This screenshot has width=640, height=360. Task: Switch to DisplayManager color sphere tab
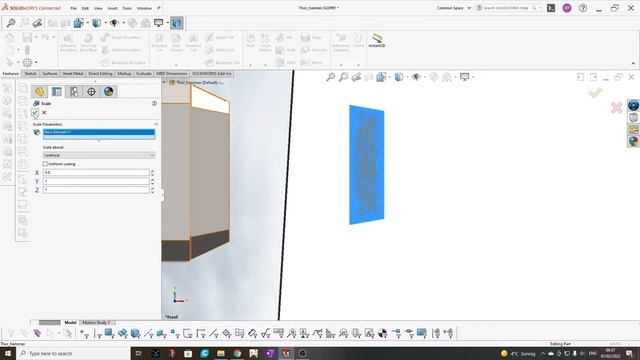pyautogui.click(x=108, y=91)
